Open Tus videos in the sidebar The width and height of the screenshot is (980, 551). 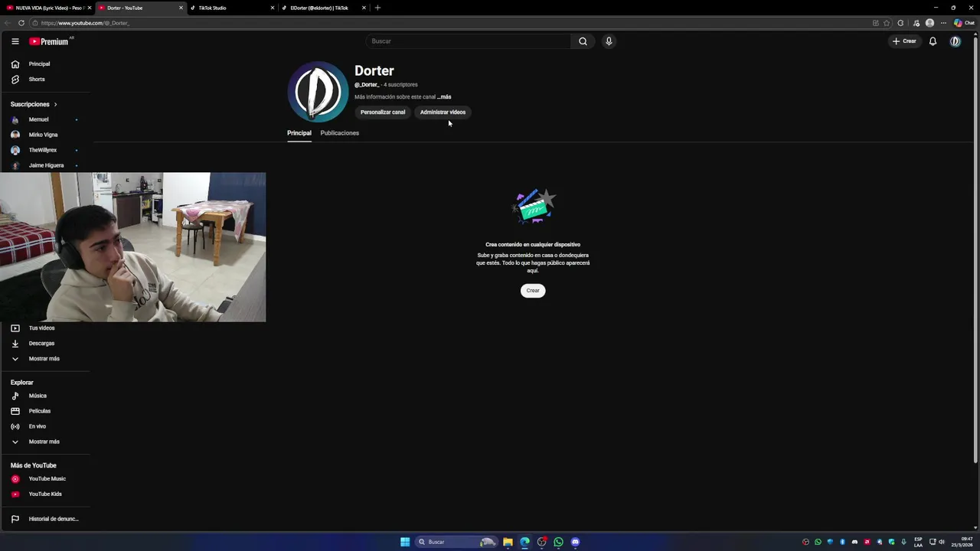pos(46,328)
